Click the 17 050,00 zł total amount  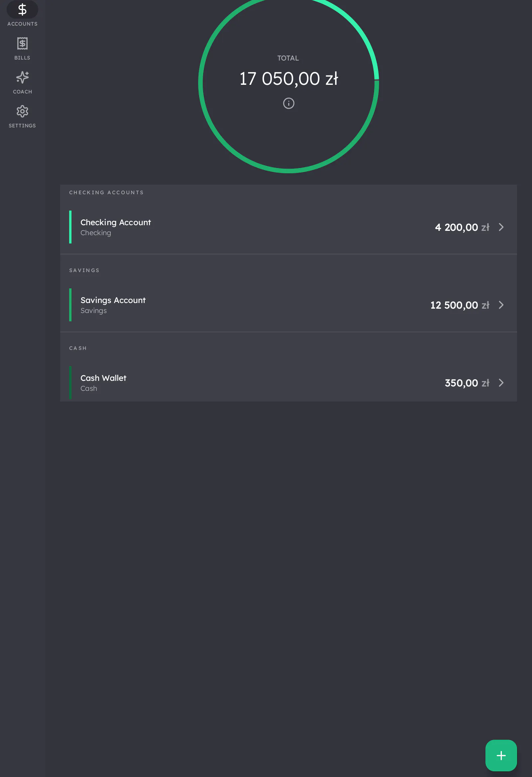pyautogui.click(x=289, y=79)
